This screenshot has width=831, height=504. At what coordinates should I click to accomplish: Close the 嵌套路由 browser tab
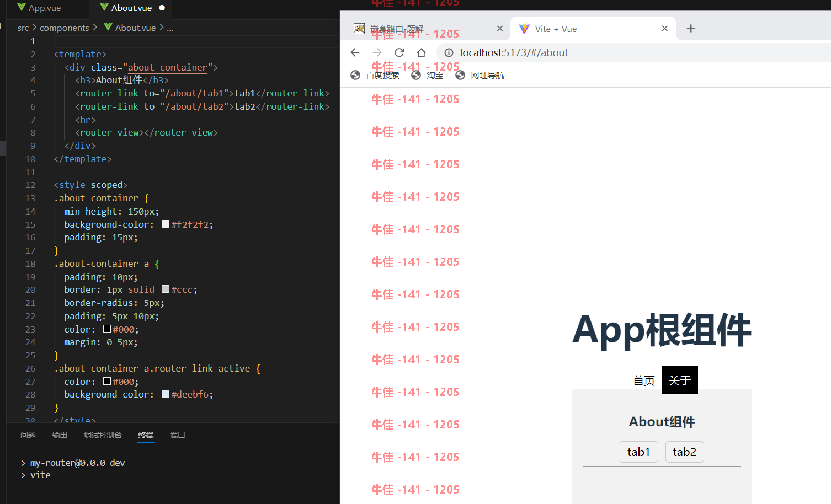click(499, 29)
